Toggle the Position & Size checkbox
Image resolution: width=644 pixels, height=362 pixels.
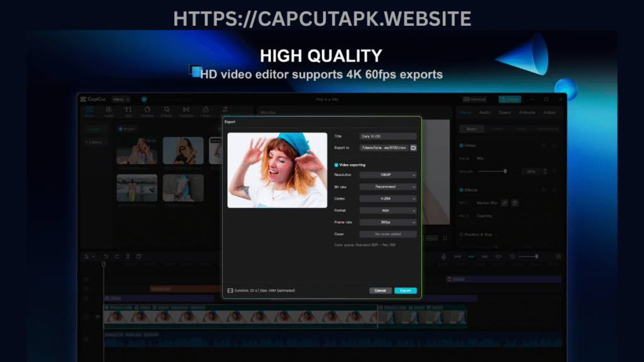point(461,234)
